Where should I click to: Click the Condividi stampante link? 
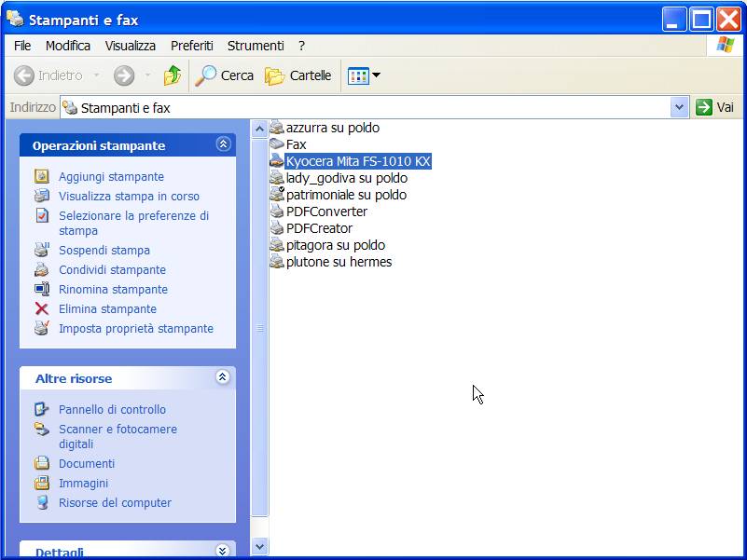tap(113, 269)
